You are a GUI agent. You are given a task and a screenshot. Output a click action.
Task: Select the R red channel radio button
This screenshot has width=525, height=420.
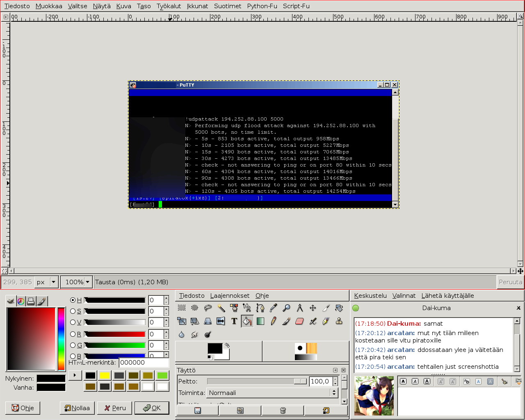[x=73, y=334]
